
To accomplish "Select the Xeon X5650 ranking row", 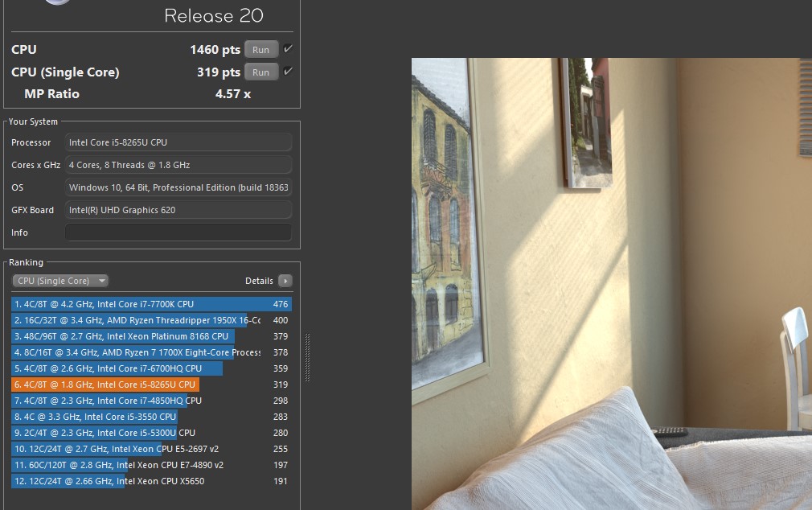I will (x=151, y=481).
